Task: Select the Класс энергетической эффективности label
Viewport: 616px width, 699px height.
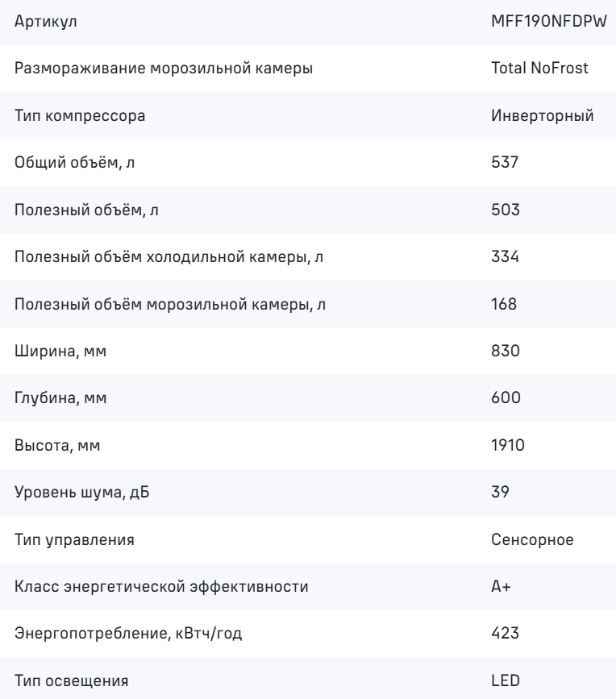Action: pos(161,587)
